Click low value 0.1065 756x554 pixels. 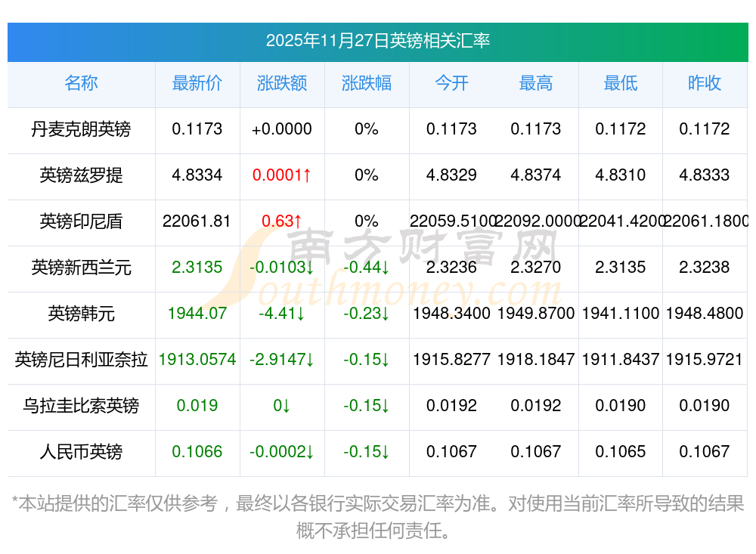point(621,452)
